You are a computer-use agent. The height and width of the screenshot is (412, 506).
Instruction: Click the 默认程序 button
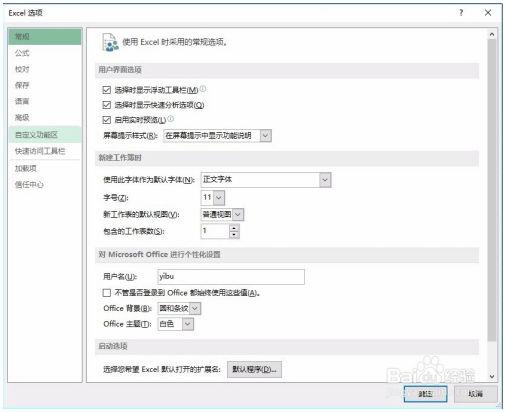pos(254,369)
